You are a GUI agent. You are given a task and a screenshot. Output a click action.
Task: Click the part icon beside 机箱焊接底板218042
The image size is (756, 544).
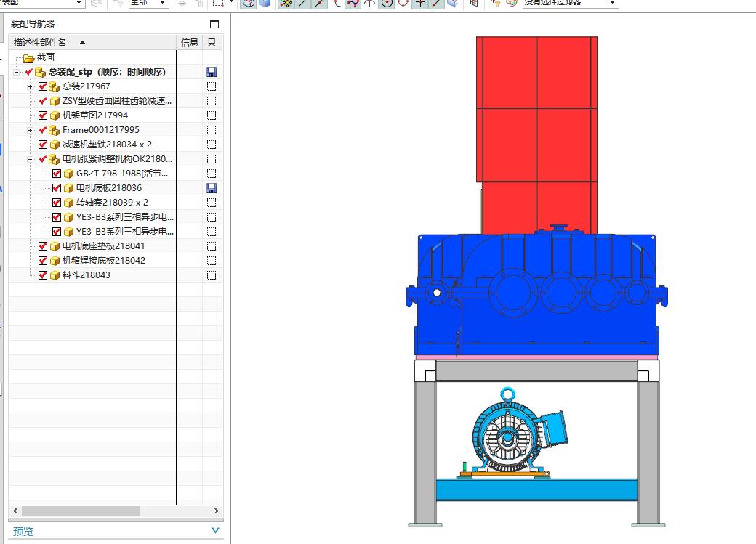(x=55, y=261)
